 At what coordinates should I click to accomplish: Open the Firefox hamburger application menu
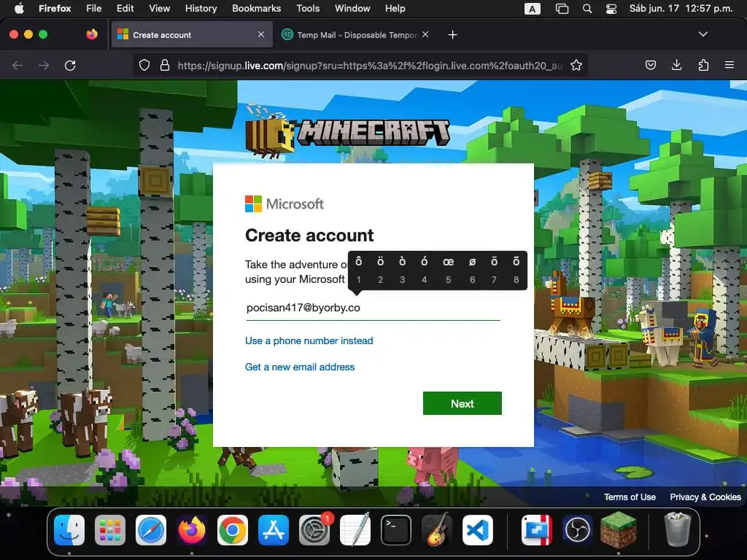[729, 65]
